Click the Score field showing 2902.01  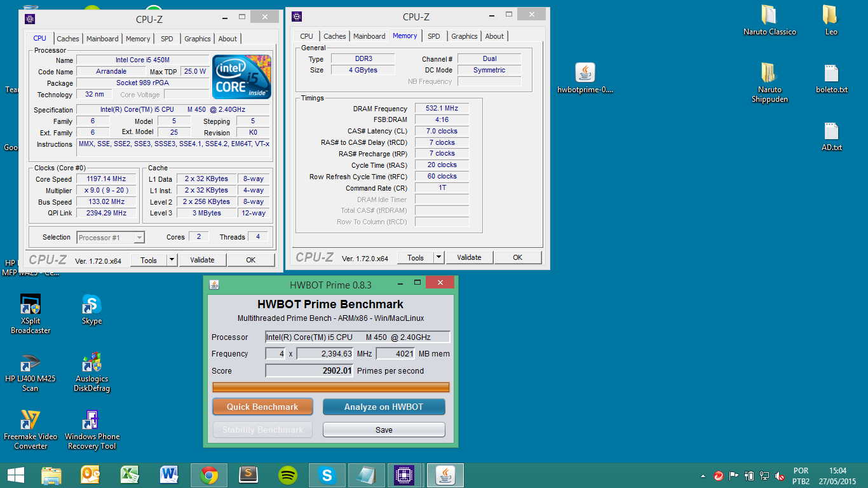[309, 370]
